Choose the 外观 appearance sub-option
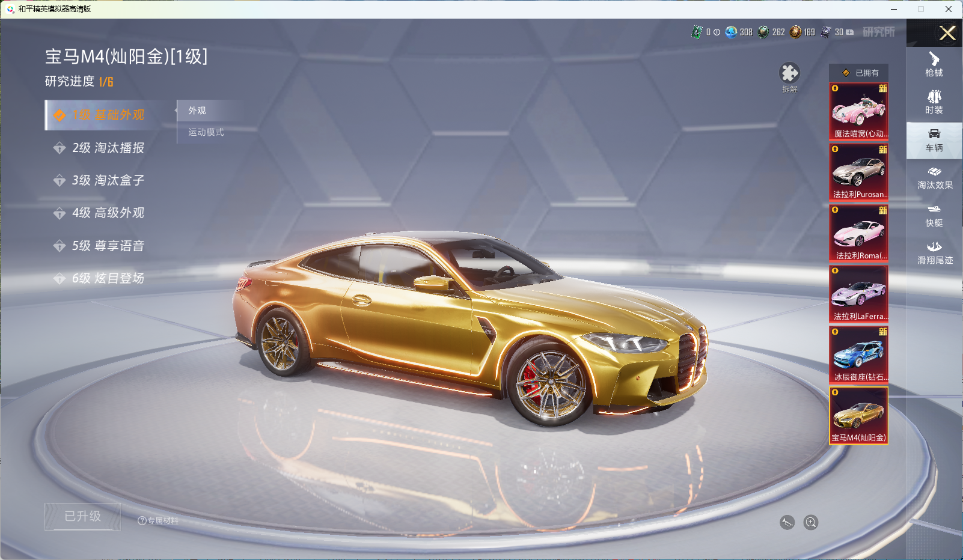The image size is (963, 560). coord(197,111)
